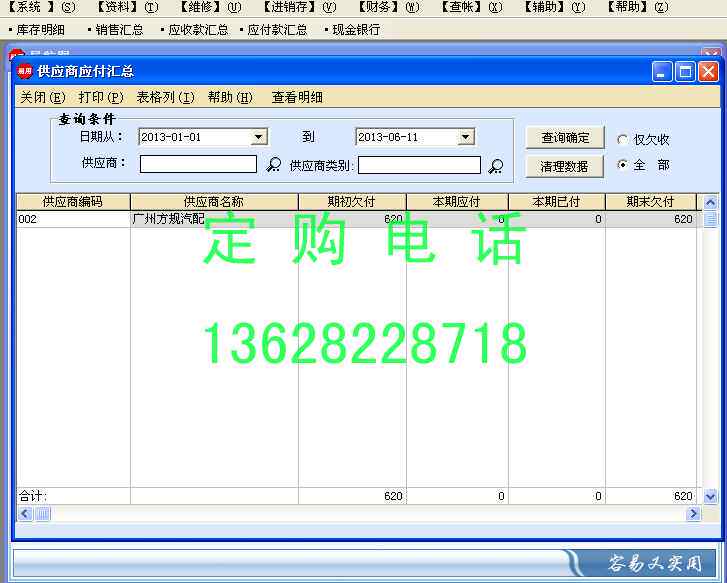The image size is (727, 583).
Task: Click the horizontal scrollbar thumb
Action: [x=43, y=513]
